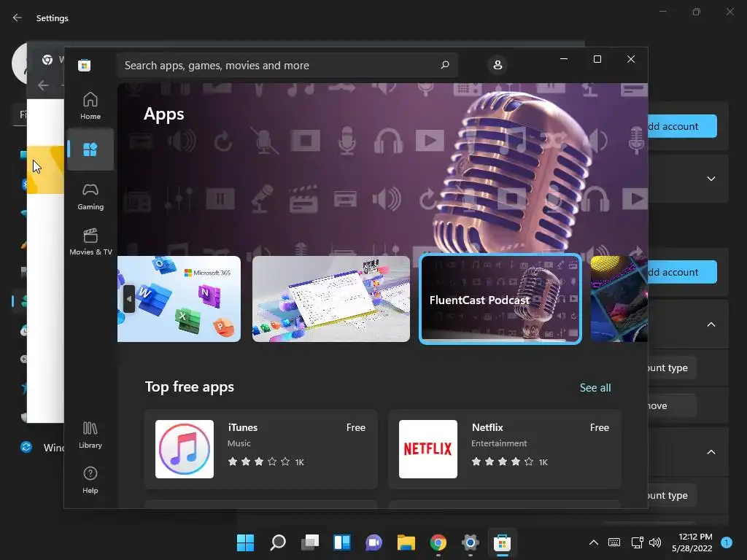Click lower Add account button in Settings
The image size is (747, 560).
coord(682,272)
